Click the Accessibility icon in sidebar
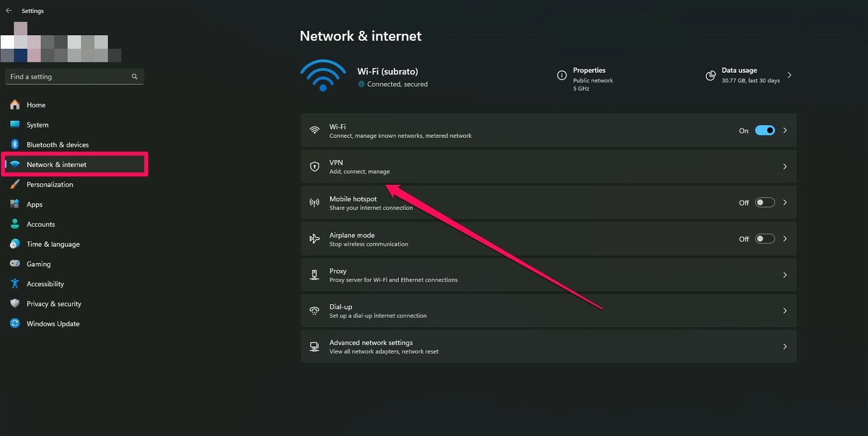Screen dimensions: 868x436 [15, 284]
